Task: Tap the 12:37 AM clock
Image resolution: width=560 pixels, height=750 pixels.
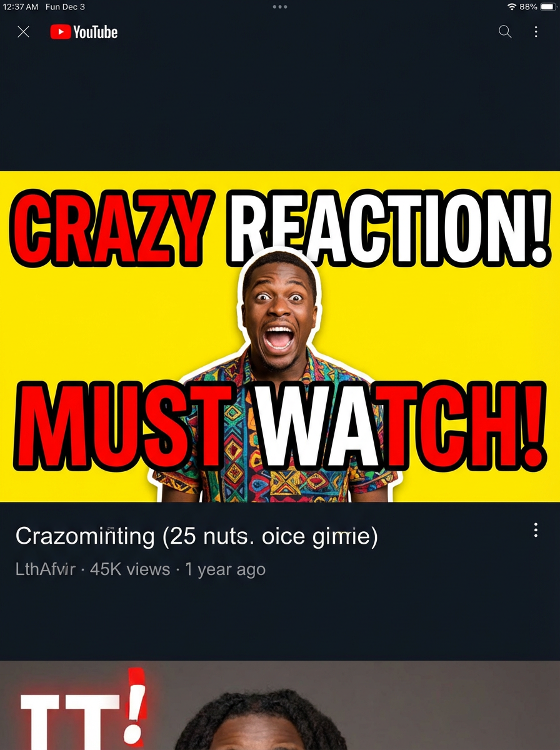Action: point(21,7)
